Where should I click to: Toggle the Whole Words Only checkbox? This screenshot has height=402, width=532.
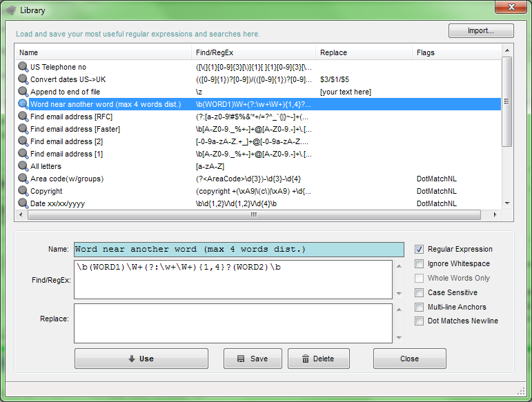[x=419, y=278]
